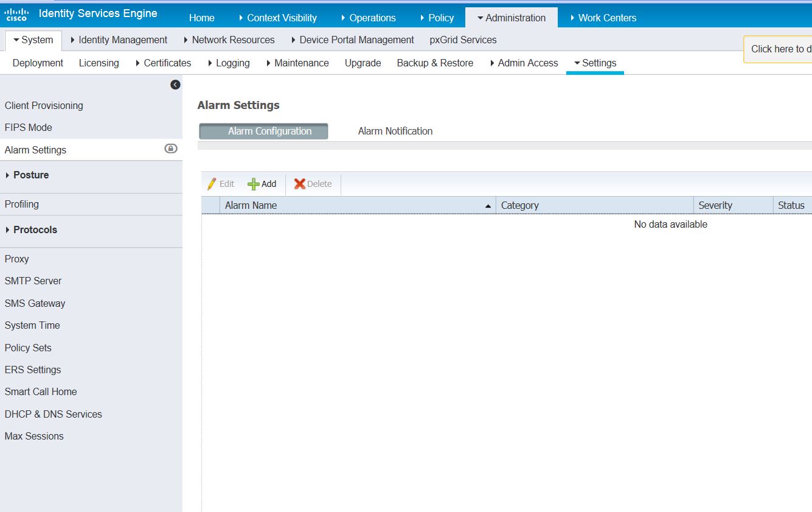Open SMS Gateway settings

tap(35, 303)
